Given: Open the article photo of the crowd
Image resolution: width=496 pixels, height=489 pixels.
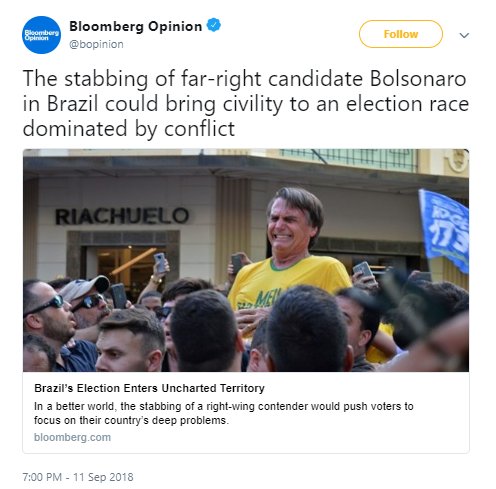Looking at the screenshot, I should click(246, 260).
